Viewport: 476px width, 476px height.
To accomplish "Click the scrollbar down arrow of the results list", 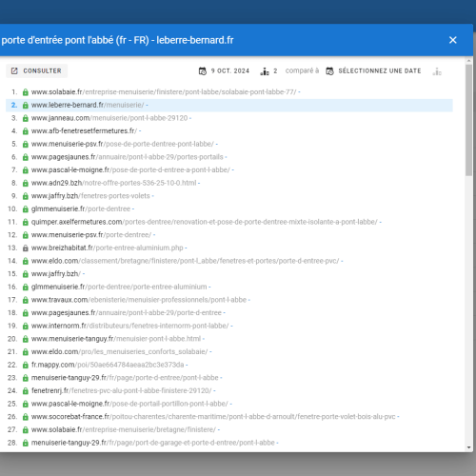I will pos(468,447).
